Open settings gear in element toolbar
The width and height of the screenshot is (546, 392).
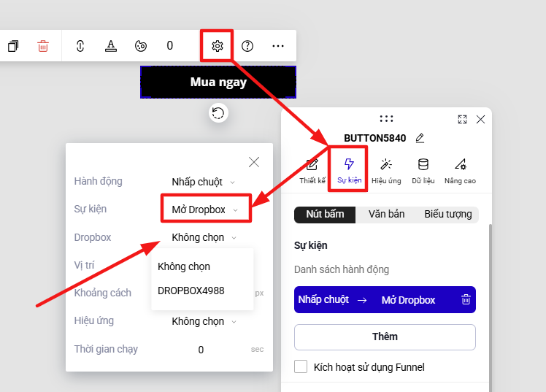point(218,46)
